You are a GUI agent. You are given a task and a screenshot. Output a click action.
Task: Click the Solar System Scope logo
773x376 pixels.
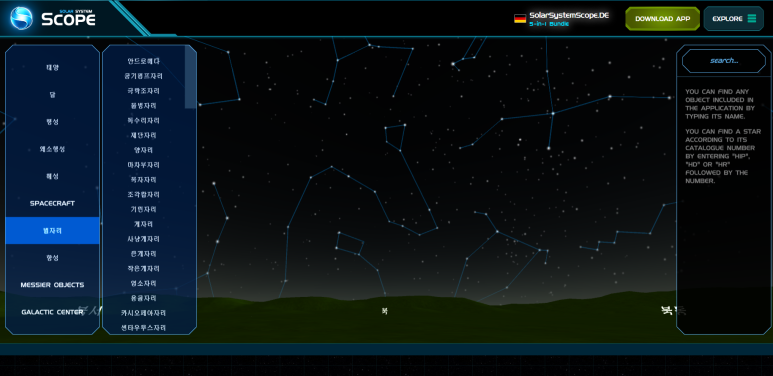pos(53,18)
